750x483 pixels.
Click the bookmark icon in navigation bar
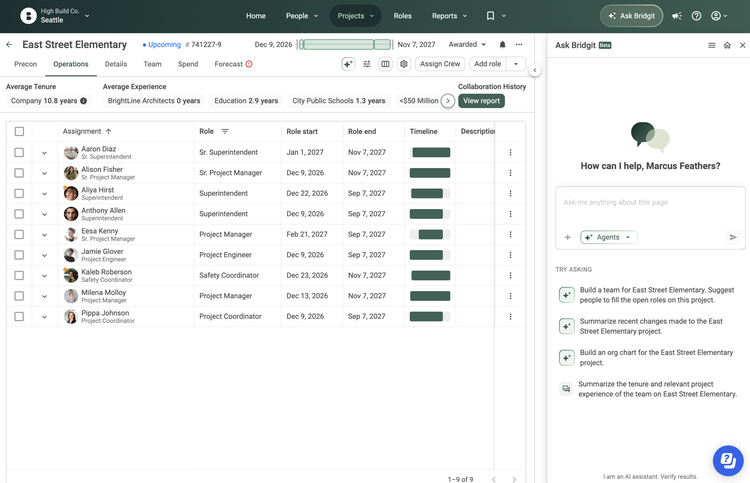tap(490, 16)
